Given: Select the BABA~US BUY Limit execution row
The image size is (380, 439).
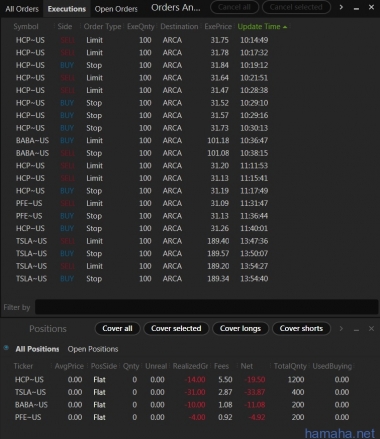Looking at the screenshot, I should click(142, 140).
